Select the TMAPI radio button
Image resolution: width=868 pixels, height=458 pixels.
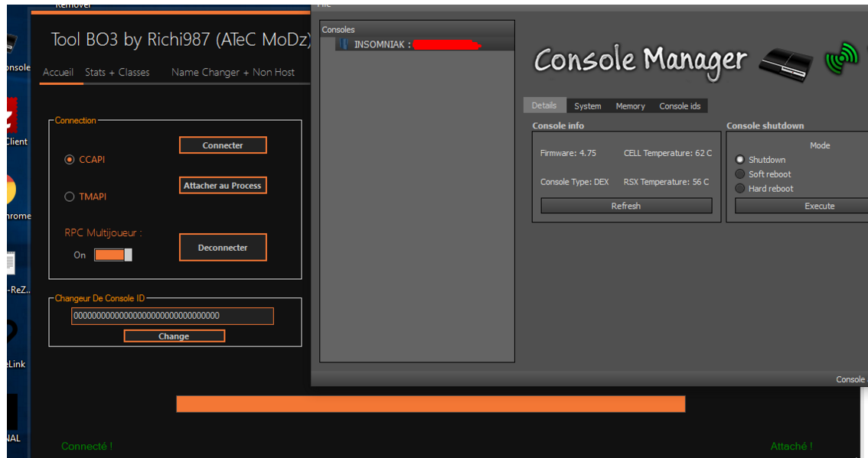69,197
